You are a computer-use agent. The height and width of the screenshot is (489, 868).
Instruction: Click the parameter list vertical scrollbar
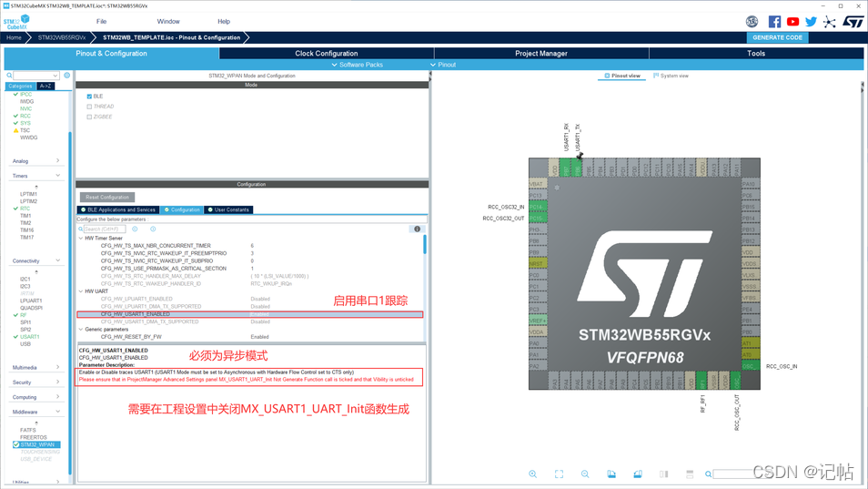(x=425, y=244)
